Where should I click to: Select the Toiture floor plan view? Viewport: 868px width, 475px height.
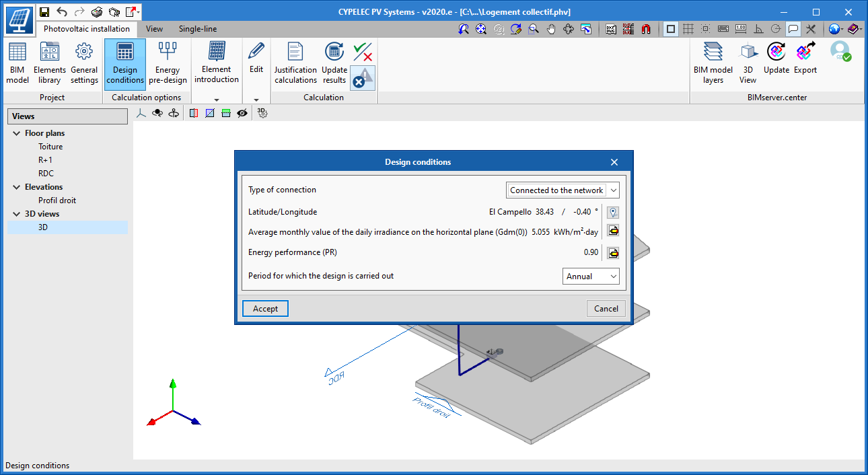tap(50, 147)
